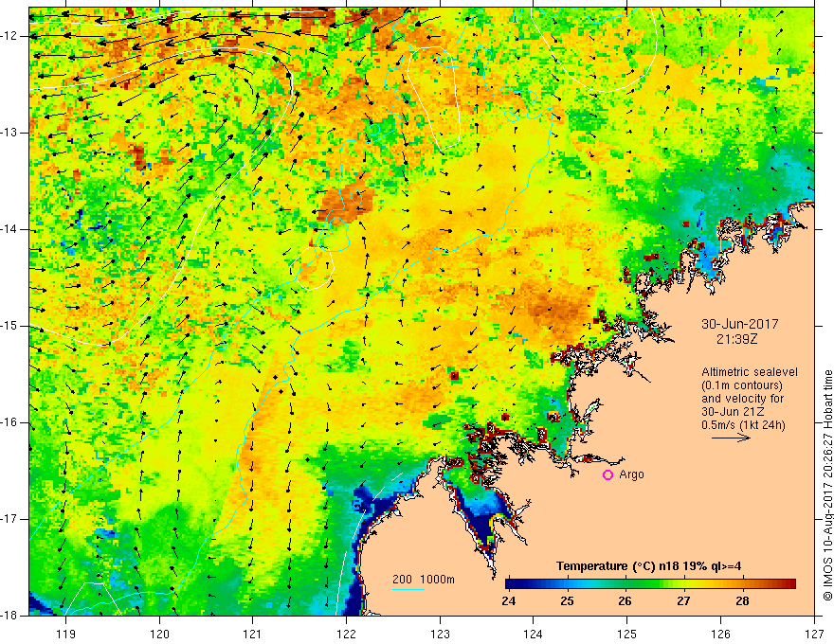The image size is (834, 644).
Task: Click the '0.5m/s (1kt 24h)' scale text
Action: (x=743, y=425)
